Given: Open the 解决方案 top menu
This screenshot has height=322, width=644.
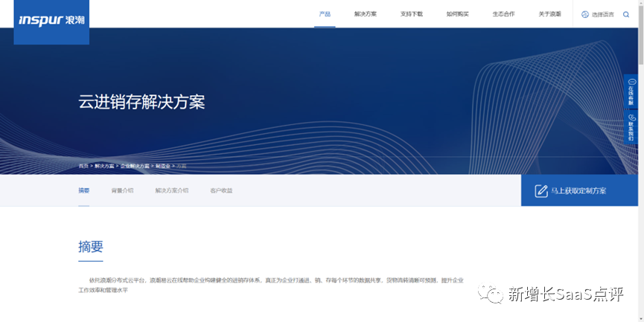Looking at the screenshot, I should pos(365,14).
